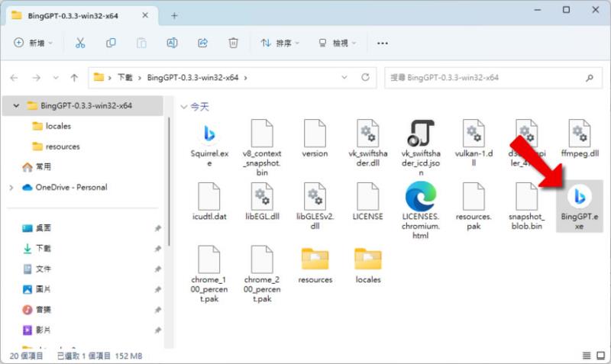Select the icudtl.dat file
The height and width of the screenshot is (364, 611).
tap(209, 201)
